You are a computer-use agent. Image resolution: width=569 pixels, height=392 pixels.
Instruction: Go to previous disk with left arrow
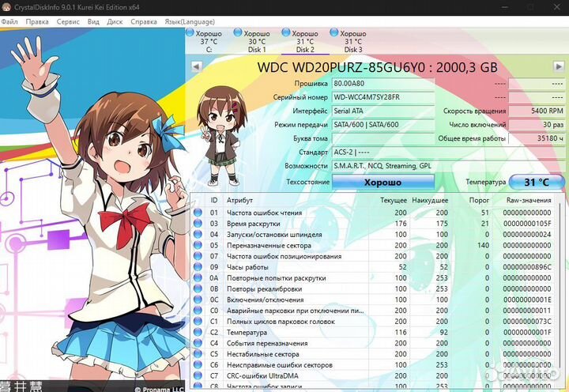pos(195,67)
